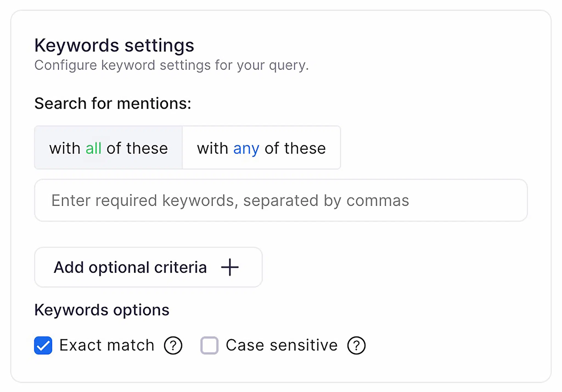This screenshot has height=392, width=562.
Task: Enable the Case sensitive checkbox
Action: 209,345
